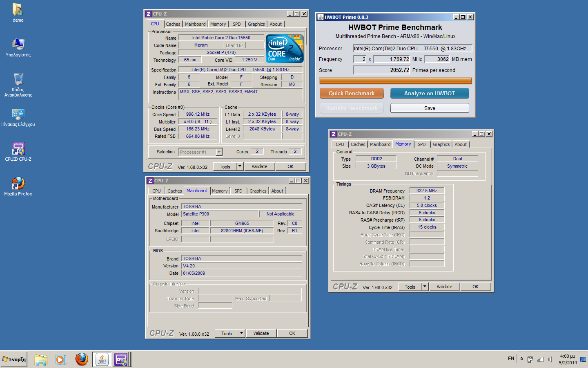Click the BIOS date 01/05/2009
Screen dimensions: 588x368
[242, 273]
